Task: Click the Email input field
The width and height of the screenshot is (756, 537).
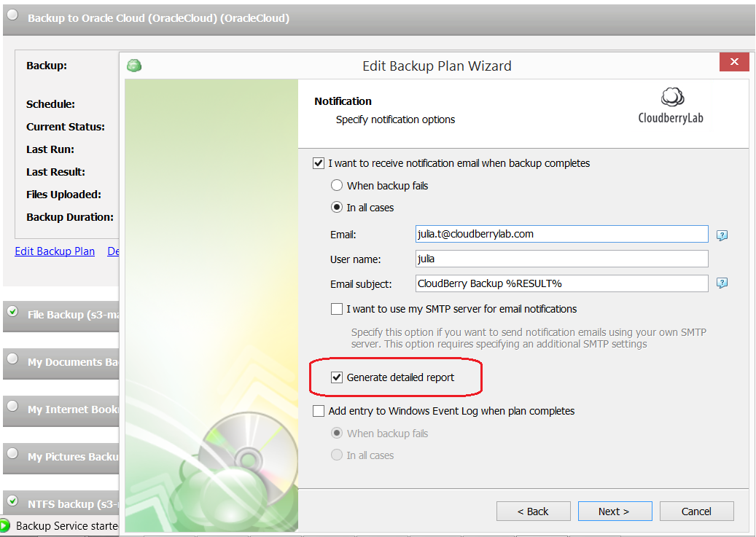Action: click(561, 235)
